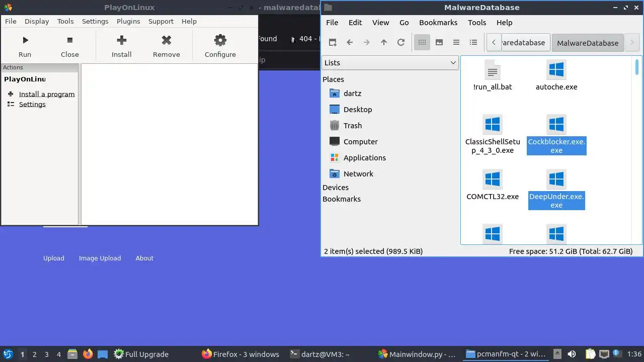
Task: Switch to icon view mode
Action: pyautogui.click(x=422, y=42)
